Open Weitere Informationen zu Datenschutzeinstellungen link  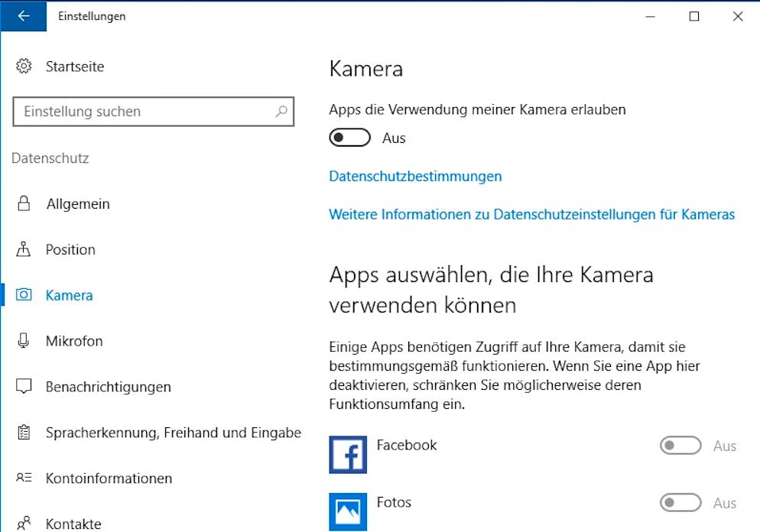pyautogui.click(x=531, y=214)
